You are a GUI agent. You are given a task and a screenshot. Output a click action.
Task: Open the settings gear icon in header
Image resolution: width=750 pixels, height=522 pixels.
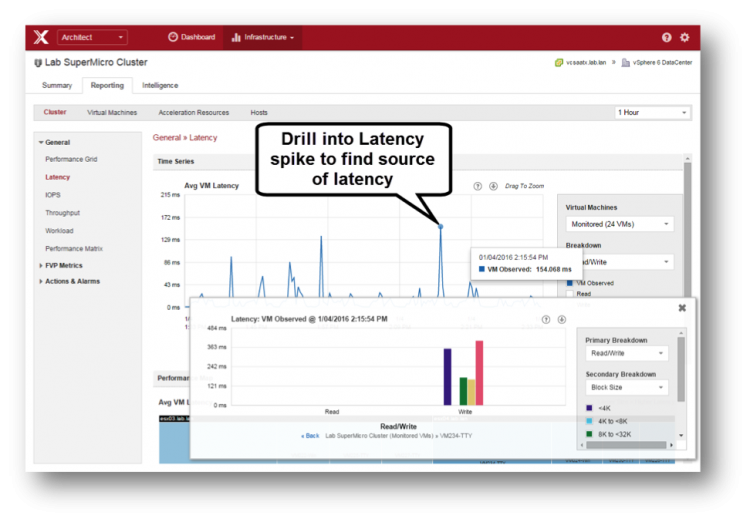point(684,37)
